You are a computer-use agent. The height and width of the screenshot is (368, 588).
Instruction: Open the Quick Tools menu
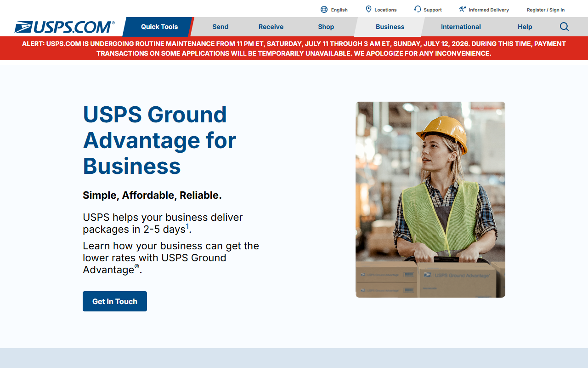159,27
